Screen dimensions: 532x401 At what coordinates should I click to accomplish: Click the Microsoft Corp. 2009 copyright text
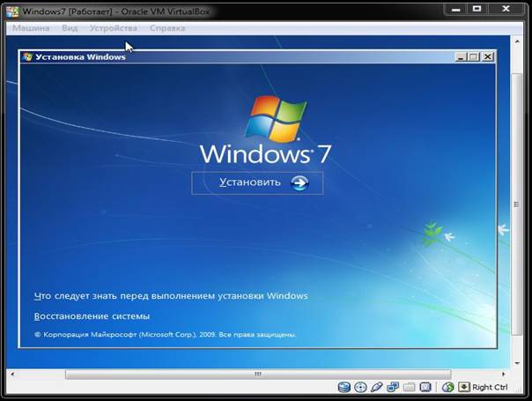pyautogui.click(x=166, y=334)
